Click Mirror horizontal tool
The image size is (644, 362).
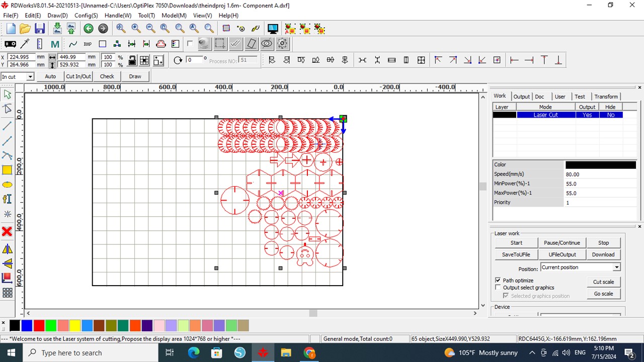(7, 249)
